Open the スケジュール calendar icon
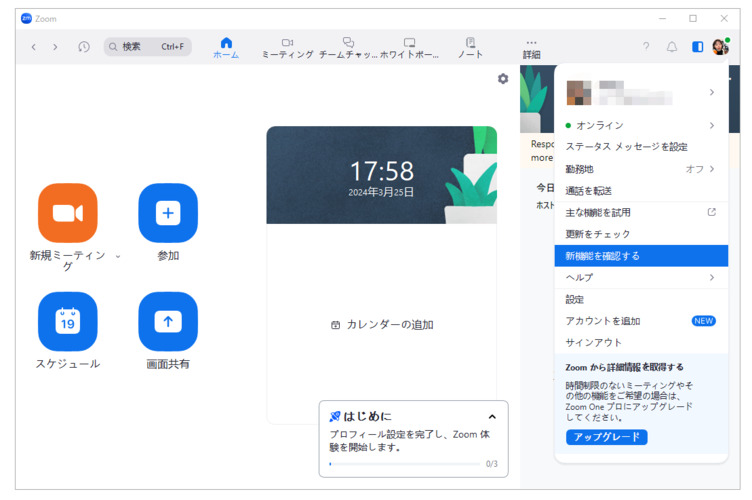Screen dimensions: 752x500 (67, 321)
